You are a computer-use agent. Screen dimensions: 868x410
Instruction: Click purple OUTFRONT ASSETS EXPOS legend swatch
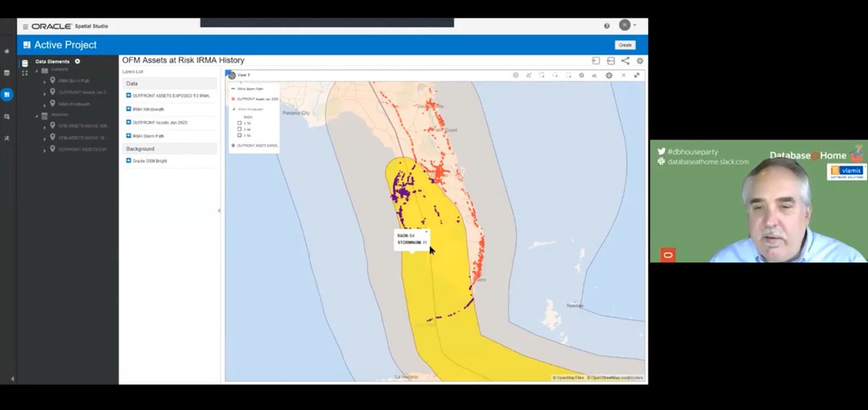pos(233,145)
